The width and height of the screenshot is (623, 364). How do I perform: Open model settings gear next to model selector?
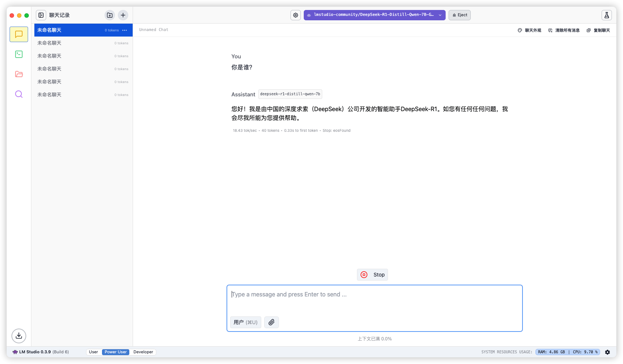[x=296, y=15]
